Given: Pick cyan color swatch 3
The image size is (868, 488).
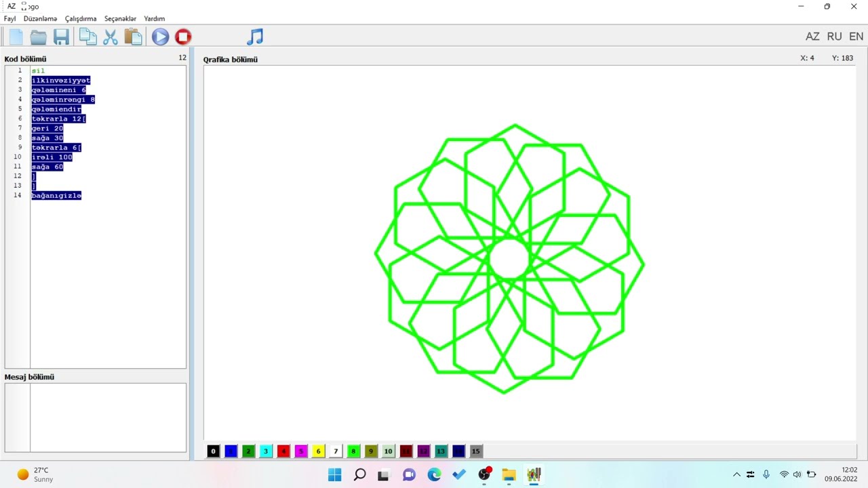Looking at the screenshot, I should (x=266, y=451).
